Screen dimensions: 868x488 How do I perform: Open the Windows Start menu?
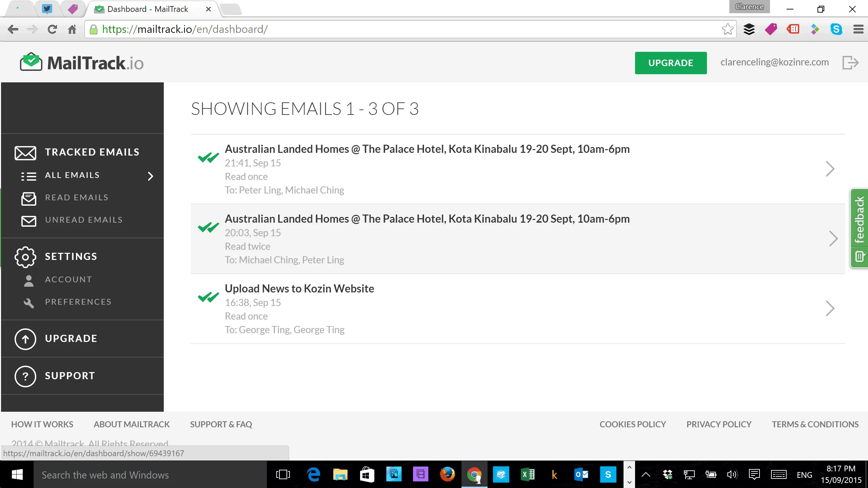(x=17, y=474)
